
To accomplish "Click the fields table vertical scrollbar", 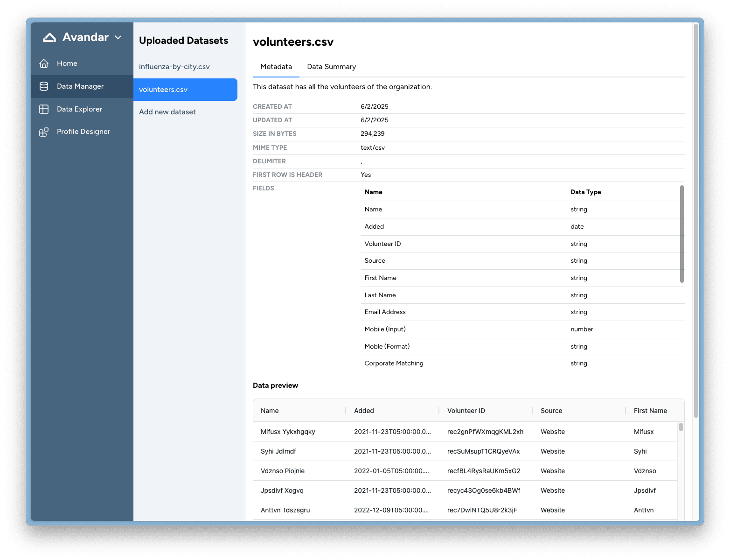I will 681,233.
